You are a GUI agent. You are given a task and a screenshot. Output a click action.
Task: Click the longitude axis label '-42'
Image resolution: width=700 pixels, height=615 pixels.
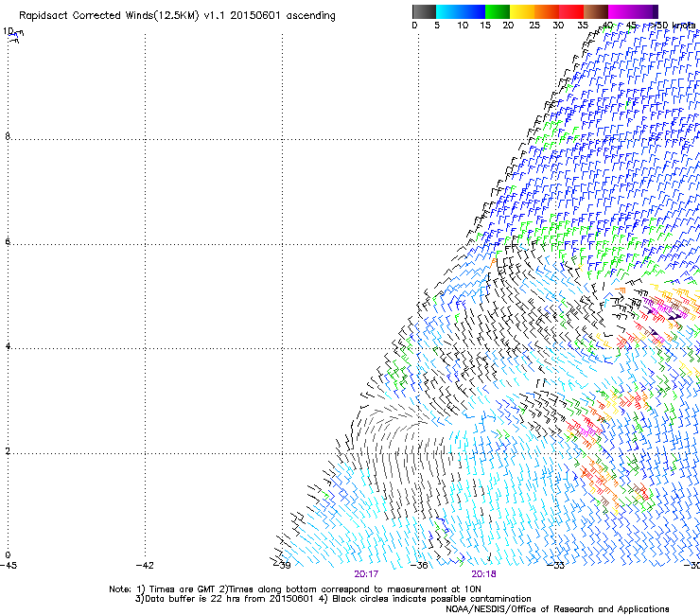(x=145, y=566)
